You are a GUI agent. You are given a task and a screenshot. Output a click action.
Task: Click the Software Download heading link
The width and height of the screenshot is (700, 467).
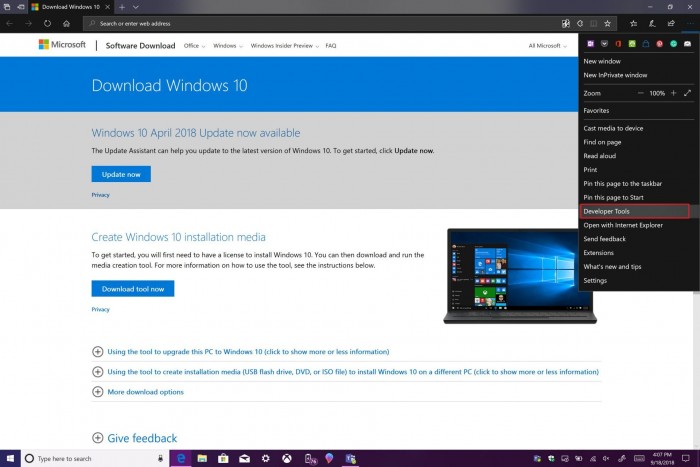point(140,46)
